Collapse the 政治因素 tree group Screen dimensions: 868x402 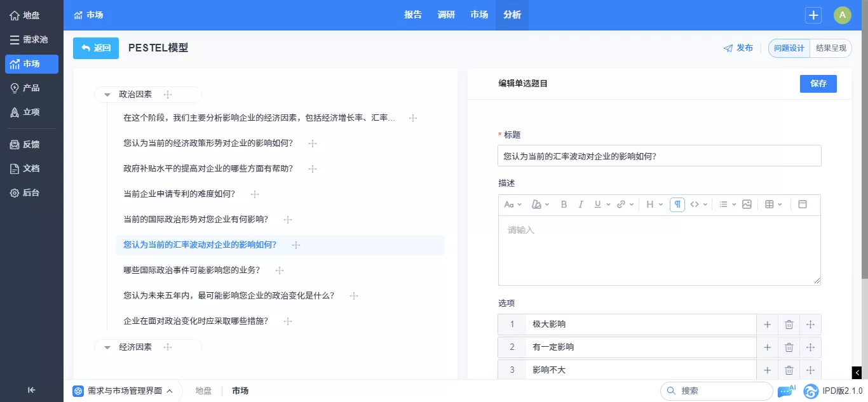point(107,95)
